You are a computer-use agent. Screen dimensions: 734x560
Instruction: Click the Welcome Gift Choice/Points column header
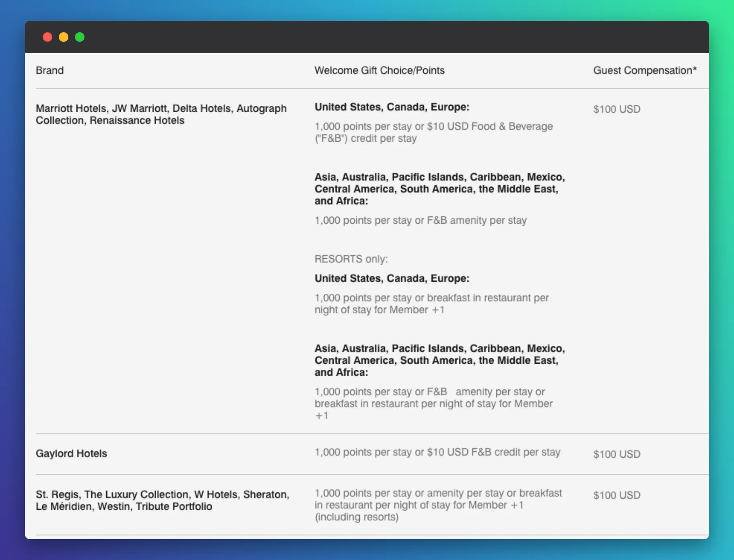click(x=379, y=70)
